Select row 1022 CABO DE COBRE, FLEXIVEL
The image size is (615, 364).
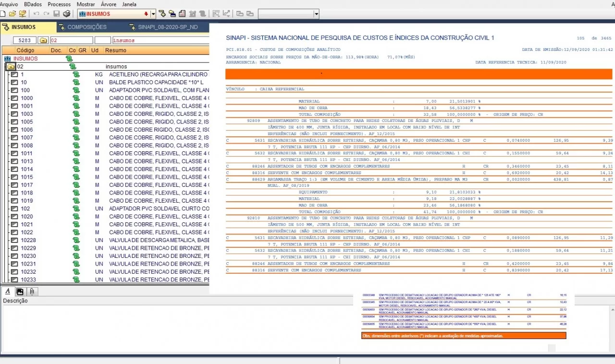[110, 232]
